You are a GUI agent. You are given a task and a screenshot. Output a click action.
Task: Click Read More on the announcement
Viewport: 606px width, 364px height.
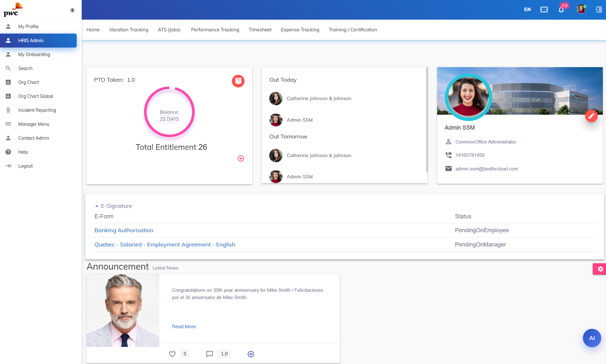(x=184, y=326)
